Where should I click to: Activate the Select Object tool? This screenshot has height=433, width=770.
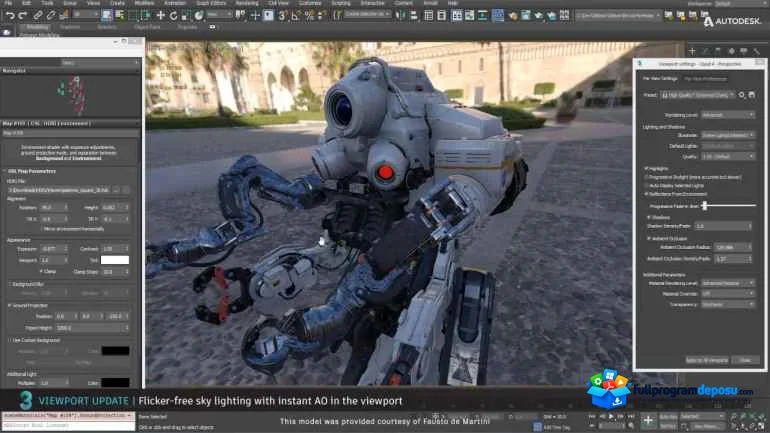point(107,16)
